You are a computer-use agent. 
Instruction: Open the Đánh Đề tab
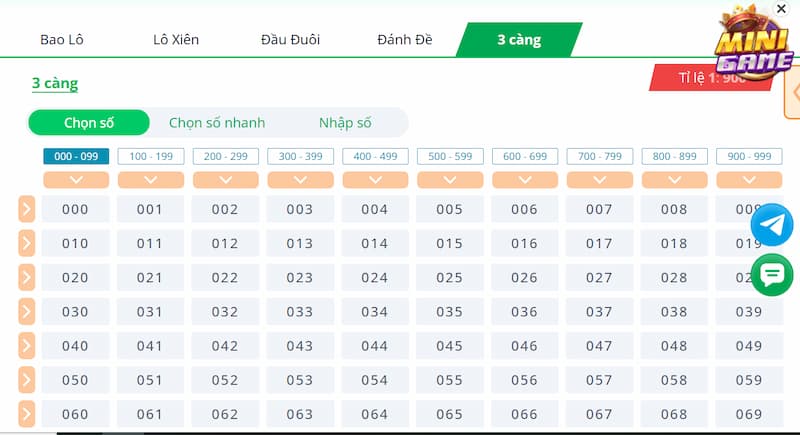(405, 40)
